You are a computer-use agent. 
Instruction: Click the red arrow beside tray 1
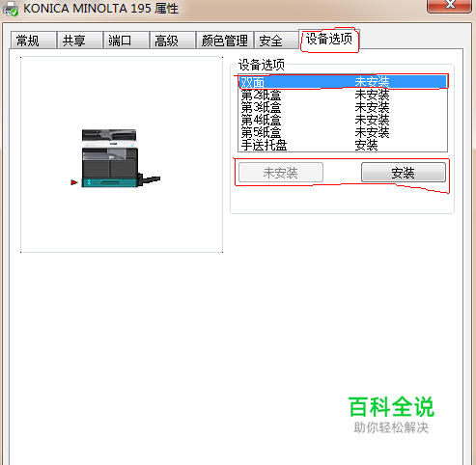[x=74, y=182]
